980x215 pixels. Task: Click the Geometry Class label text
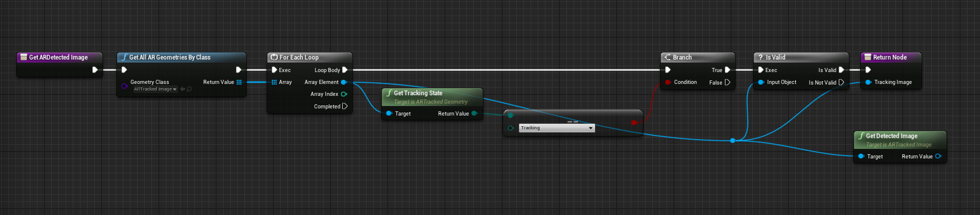(x=150, y=82)
